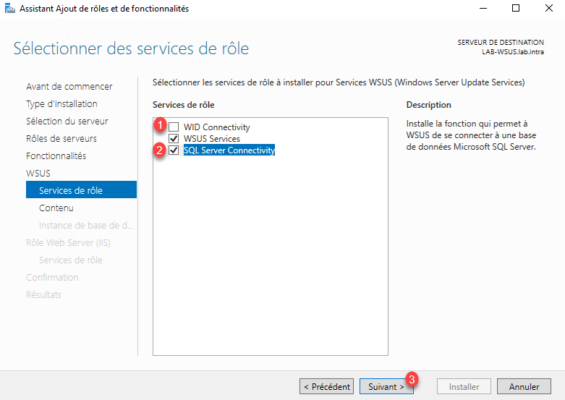Click the Précédent button

[326, 387]
